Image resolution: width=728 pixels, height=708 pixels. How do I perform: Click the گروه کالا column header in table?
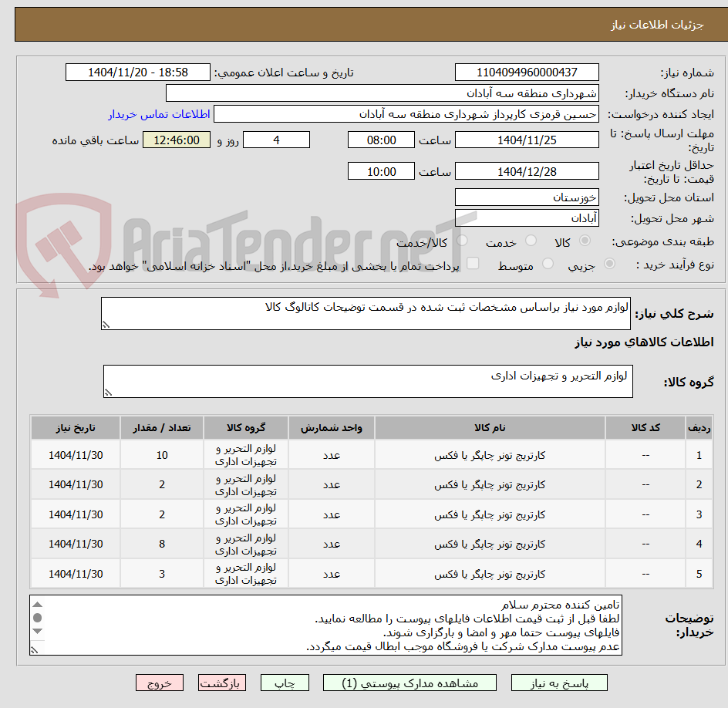coord(245,427)
